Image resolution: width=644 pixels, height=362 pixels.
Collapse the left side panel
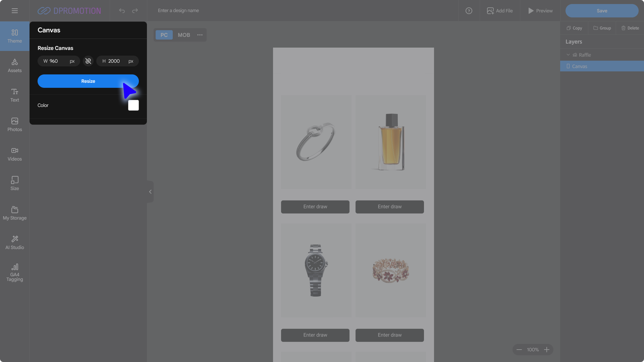click(150, 192)
